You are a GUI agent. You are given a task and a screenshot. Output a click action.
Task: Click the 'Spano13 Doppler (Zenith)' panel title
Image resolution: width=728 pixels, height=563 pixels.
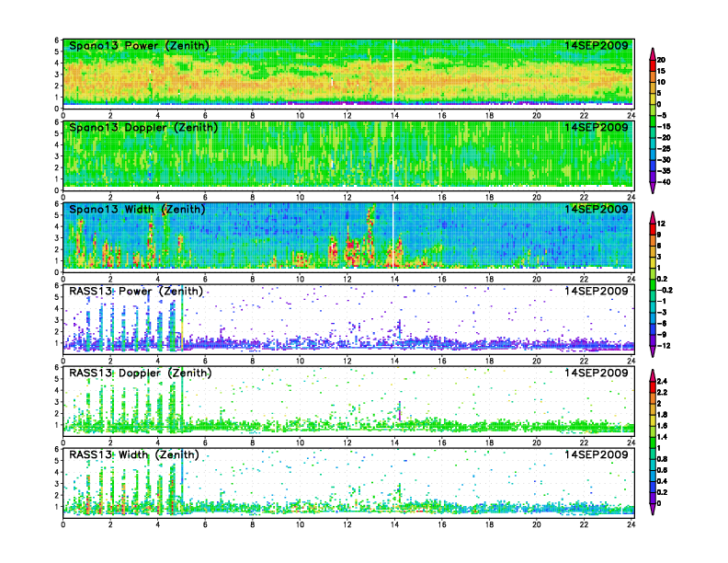coord(143,127)
